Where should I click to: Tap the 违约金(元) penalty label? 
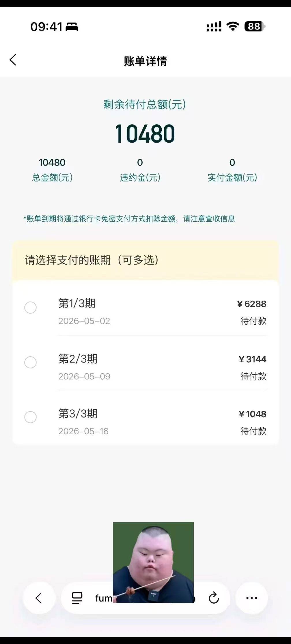pyautogui.click(x=140, y=177)
